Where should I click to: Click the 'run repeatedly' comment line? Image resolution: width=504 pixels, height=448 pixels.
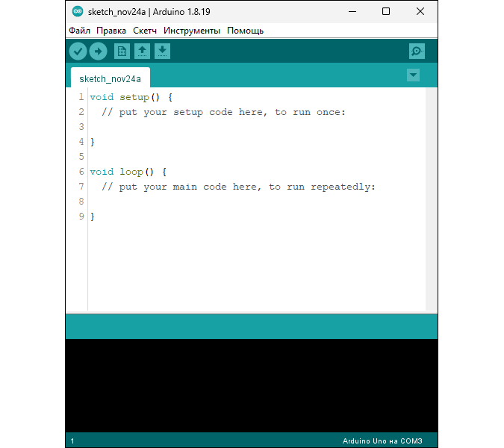coord(238,187)
